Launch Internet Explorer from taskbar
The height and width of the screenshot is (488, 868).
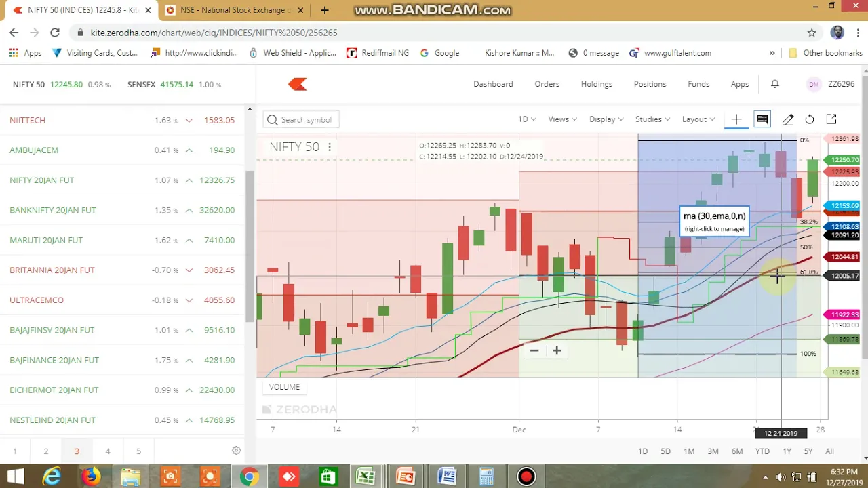pyautogui.click(x=52, y=476)
